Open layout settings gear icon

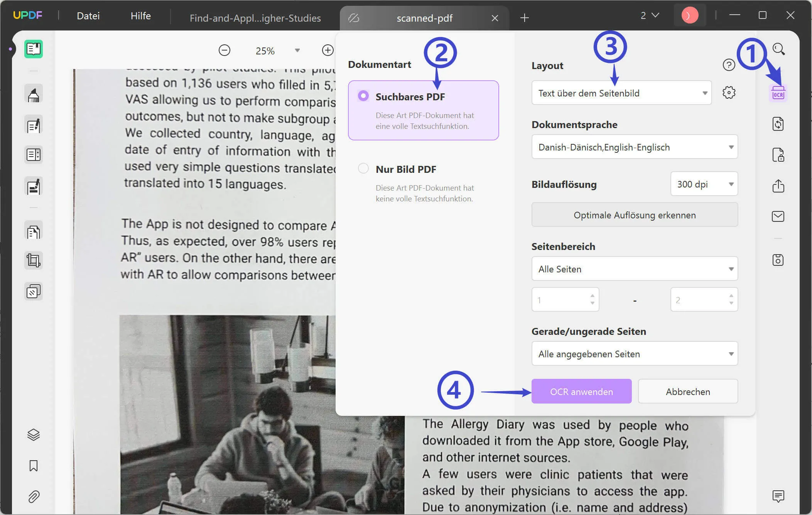point(729,93)
